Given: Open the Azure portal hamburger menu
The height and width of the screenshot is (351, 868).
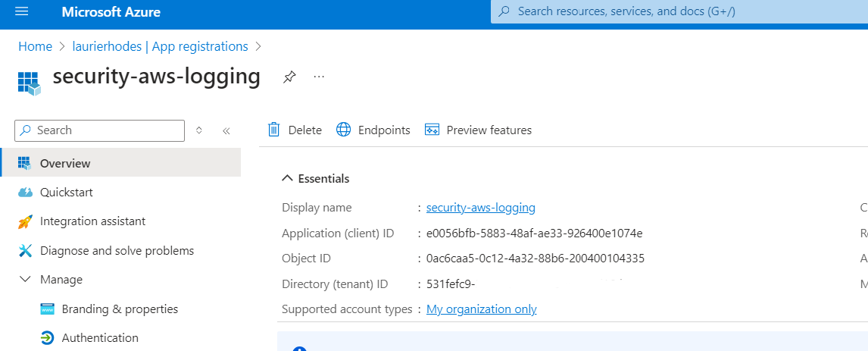Looking at the screenshot, I should point(22,11).
